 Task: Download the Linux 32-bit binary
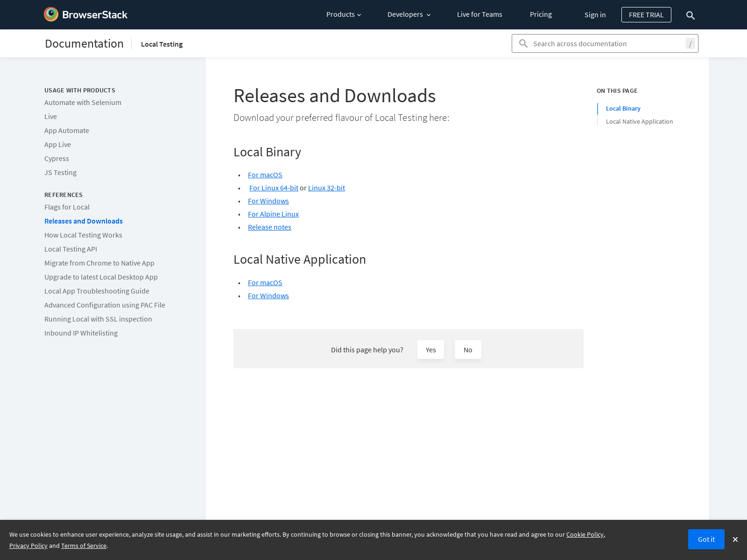[326, 188]
